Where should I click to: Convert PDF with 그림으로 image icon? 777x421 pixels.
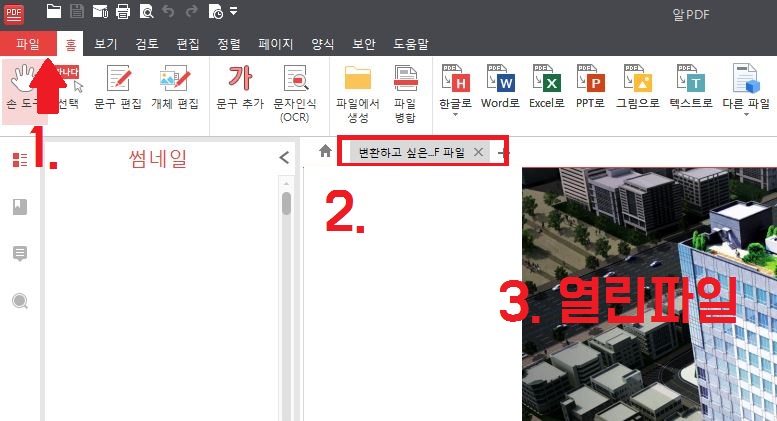638,86
